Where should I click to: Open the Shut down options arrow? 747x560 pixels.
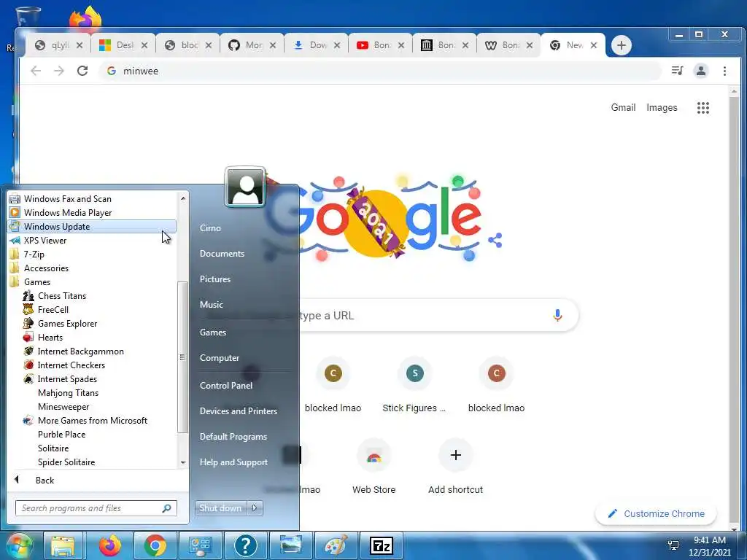click(x=255, y=508)
